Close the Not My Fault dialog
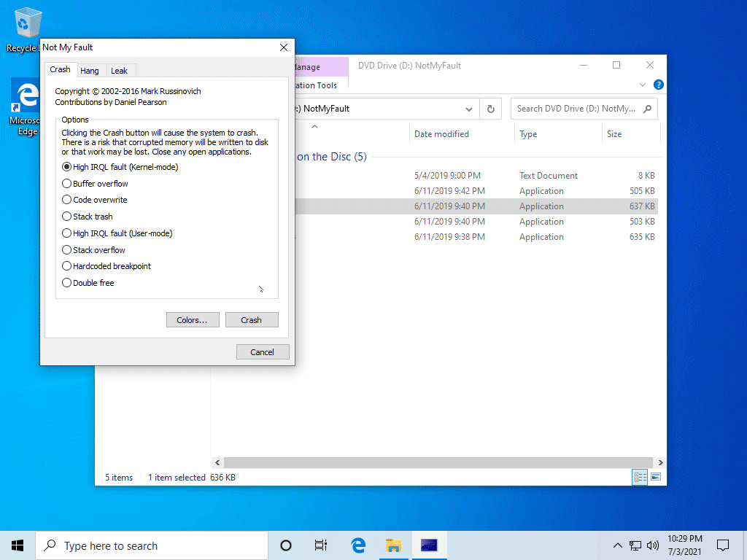747x560 pixels. pos(284,47)
